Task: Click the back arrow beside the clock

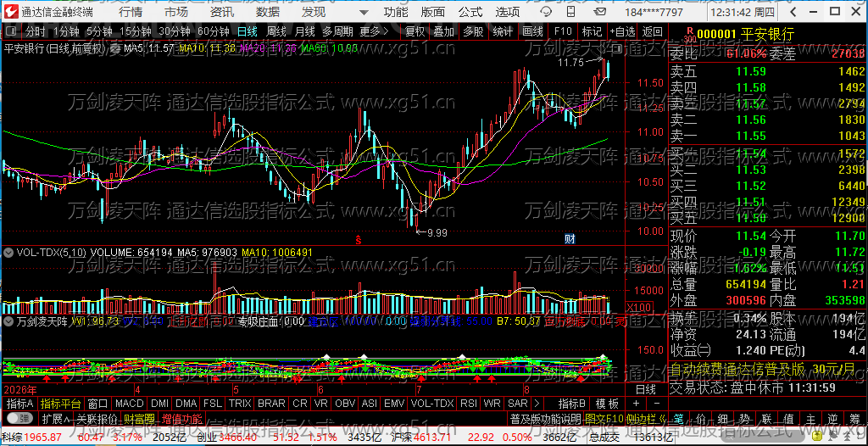Action: [x=793, y=12]
